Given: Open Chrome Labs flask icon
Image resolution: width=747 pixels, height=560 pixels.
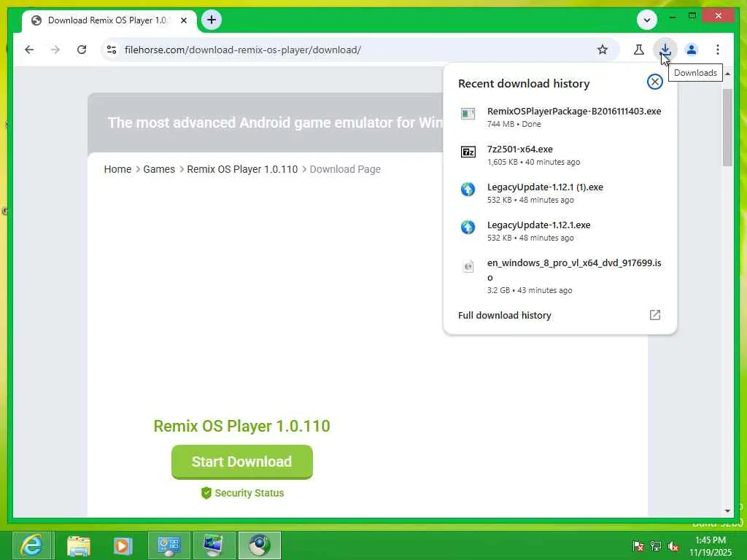Looking at the screenshot, I should [x=639, y=50].
